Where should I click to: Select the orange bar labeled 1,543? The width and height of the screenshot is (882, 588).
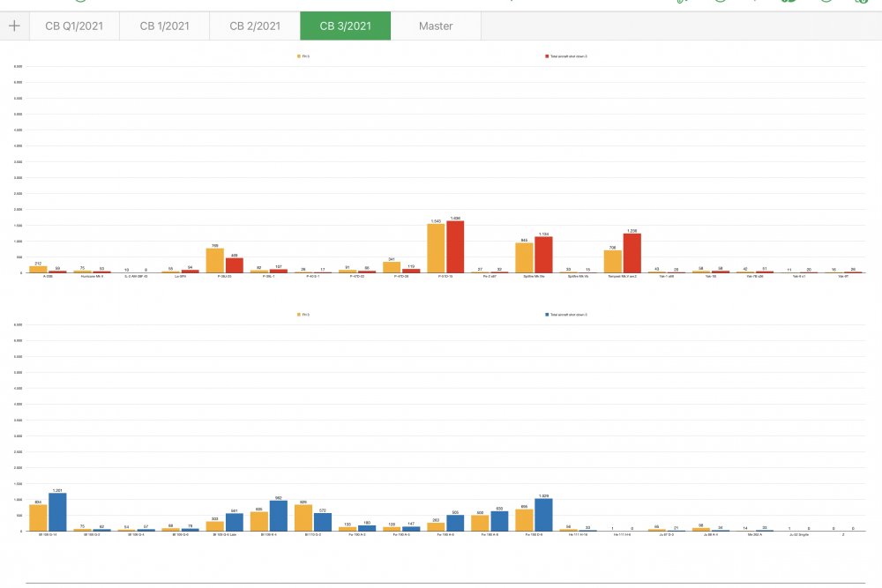tap(436, 249)
